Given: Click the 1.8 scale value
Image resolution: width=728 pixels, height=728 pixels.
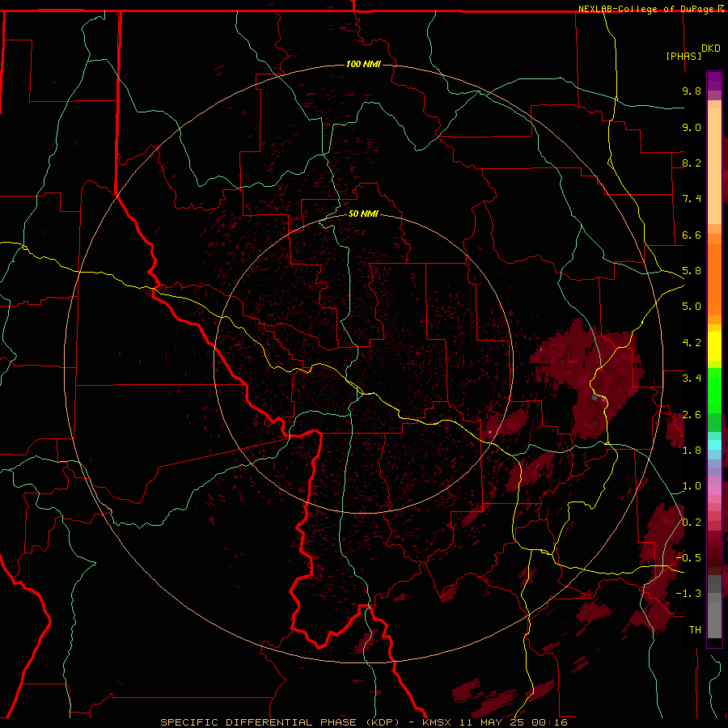Looking at the screenshot, I should [x=692, y=451].
